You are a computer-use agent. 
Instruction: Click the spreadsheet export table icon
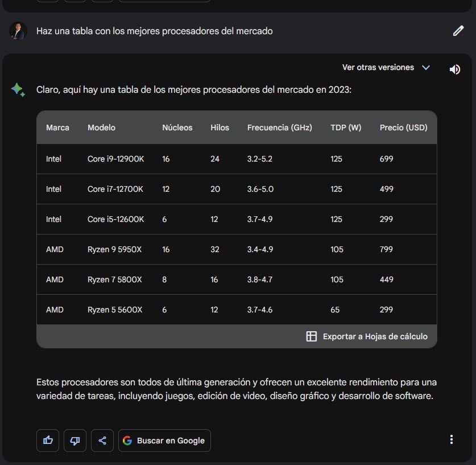click(312, 336)
